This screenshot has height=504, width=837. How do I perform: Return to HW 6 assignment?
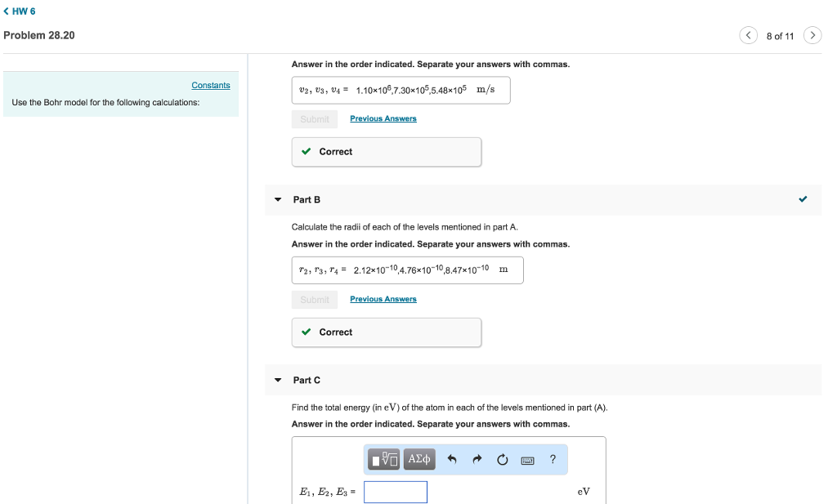pyautogui.click(x=20, y=11)
